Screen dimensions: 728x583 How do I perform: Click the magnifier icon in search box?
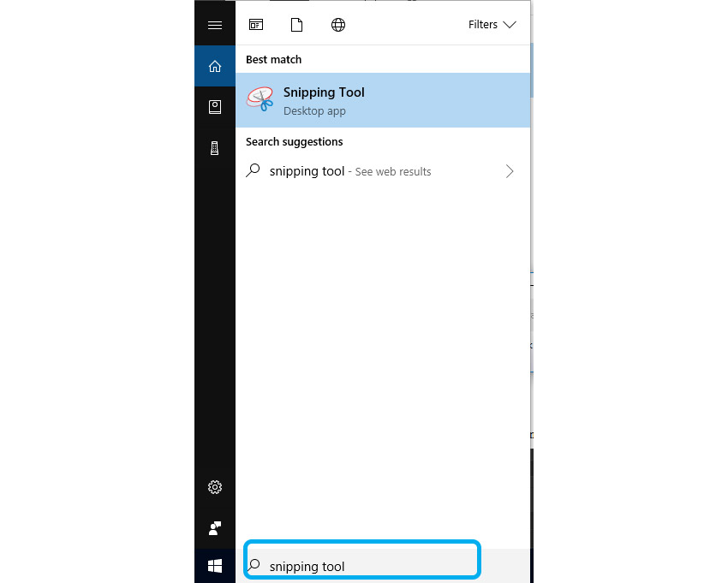coord(254,565)
